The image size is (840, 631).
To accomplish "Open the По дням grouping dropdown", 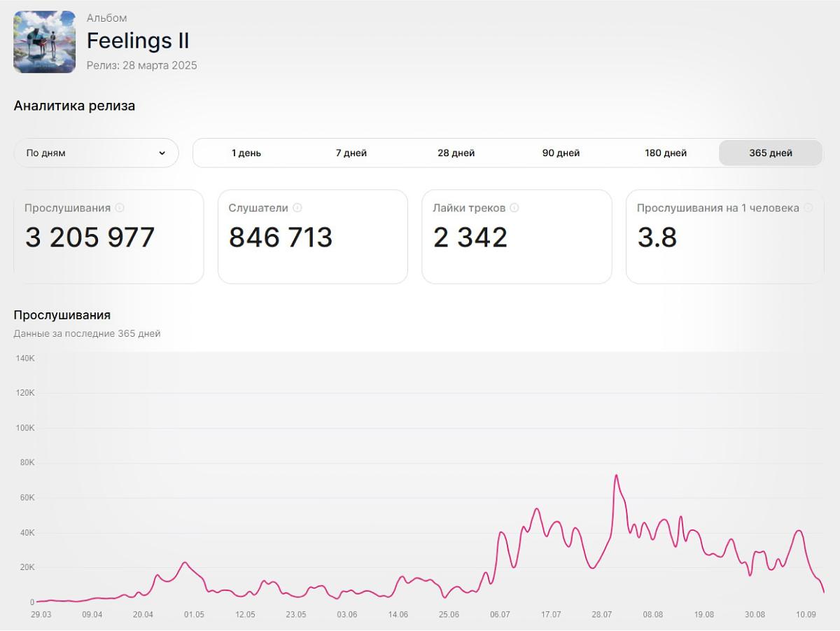I will click(x=96, y=153).
